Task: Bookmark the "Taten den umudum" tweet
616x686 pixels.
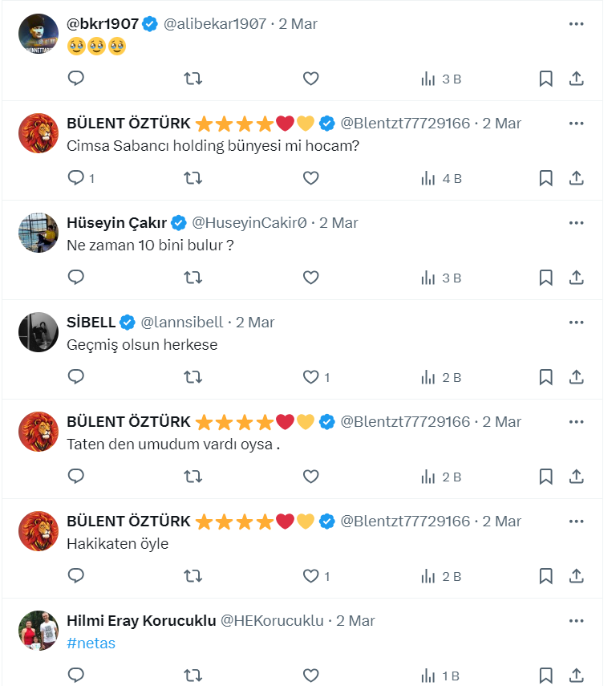Action: [545, 477]
